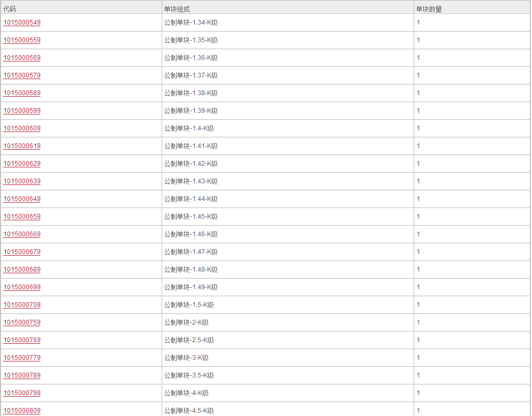Select cell 公制单块-3.5-K级

(x=288, y=375)
